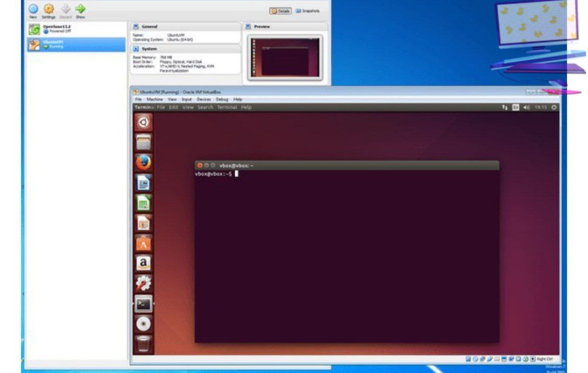This screenshot has width=588, height=373.
Task: Switch to the Snapshots view button
Action: tap(307, 11)
